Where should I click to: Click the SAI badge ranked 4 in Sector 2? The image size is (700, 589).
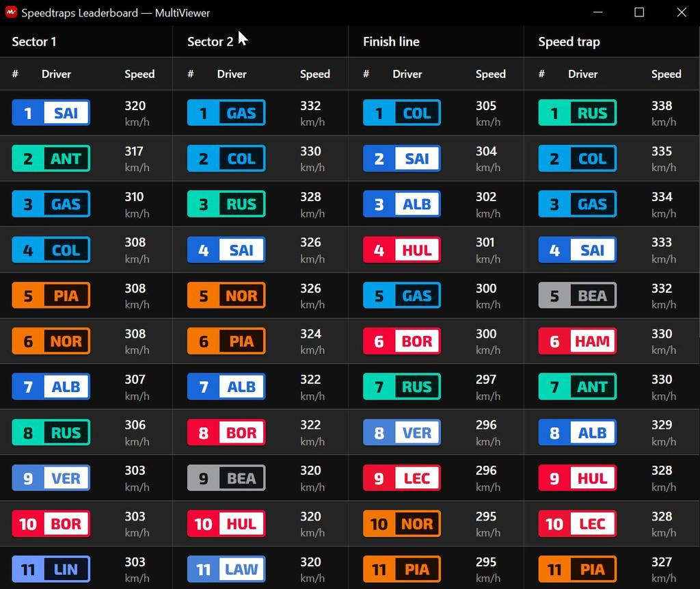(226, 250)
